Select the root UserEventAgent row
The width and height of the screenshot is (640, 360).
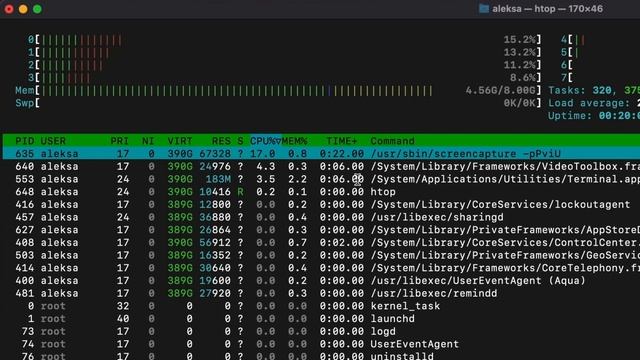[321, 344]
